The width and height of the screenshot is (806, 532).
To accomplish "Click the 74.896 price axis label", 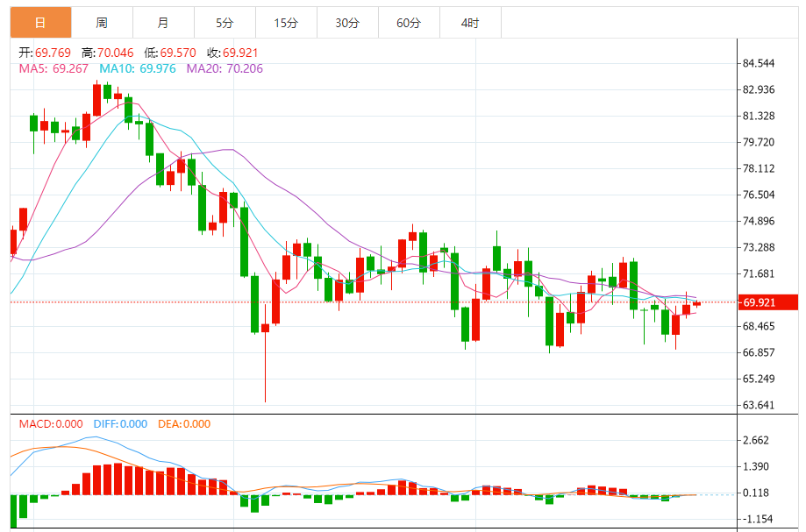I will pos(758,221).
